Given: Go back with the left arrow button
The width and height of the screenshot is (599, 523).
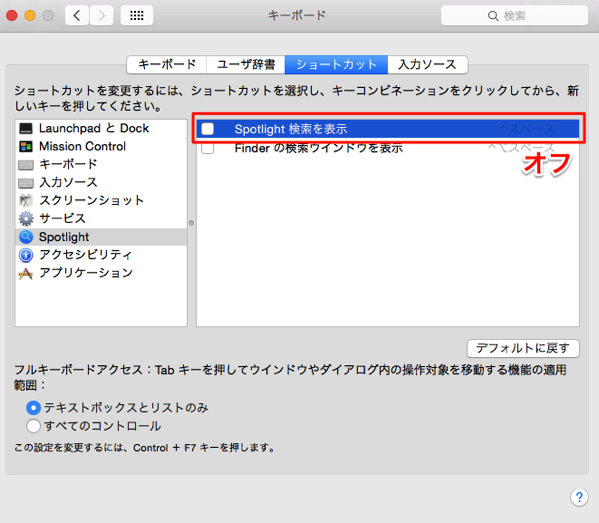Looking at the screenshot, I should [x=77, y=16].
